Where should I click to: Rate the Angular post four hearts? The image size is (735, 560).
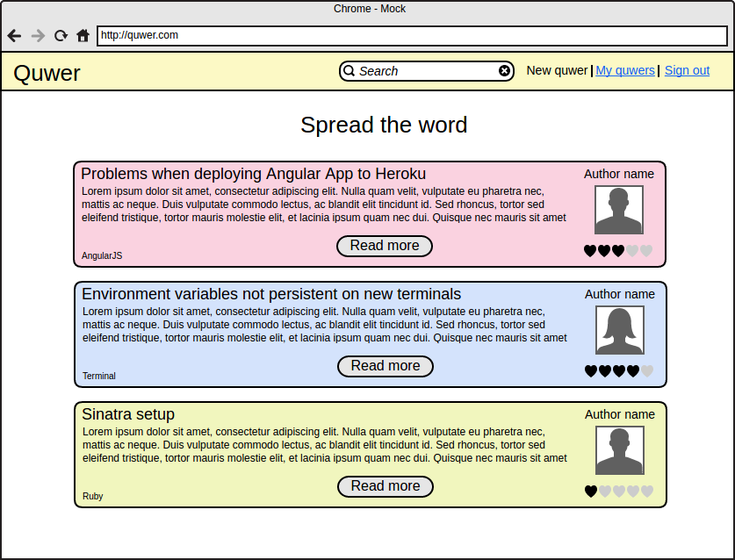632,251
